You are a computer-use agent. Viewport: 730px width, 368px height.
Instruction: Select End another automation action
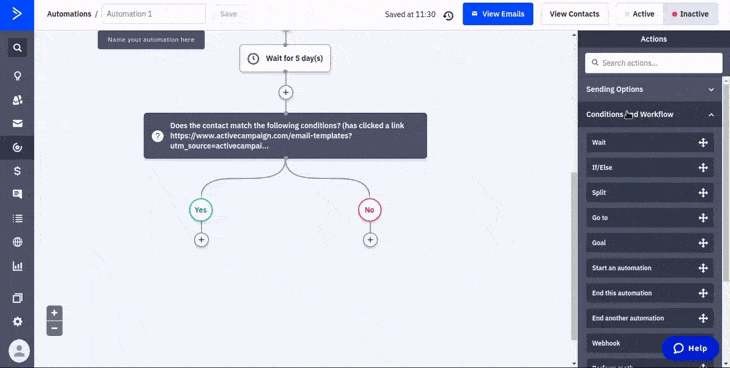tap(649, 318)
